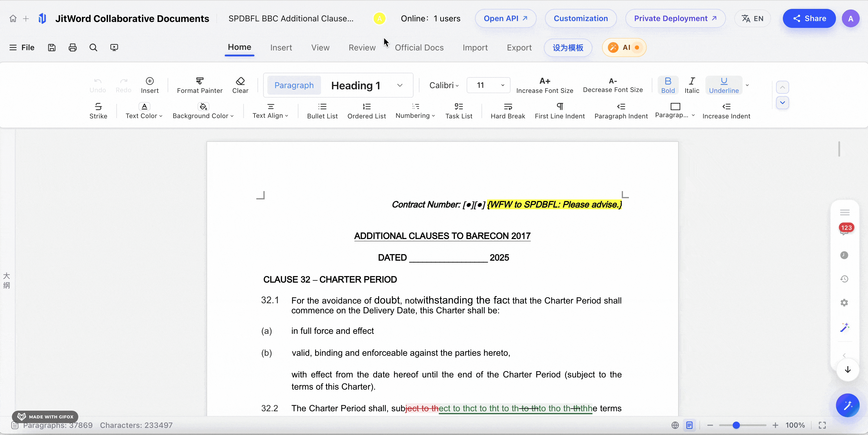Toggle page layout view in status bar

click(689, 425)
